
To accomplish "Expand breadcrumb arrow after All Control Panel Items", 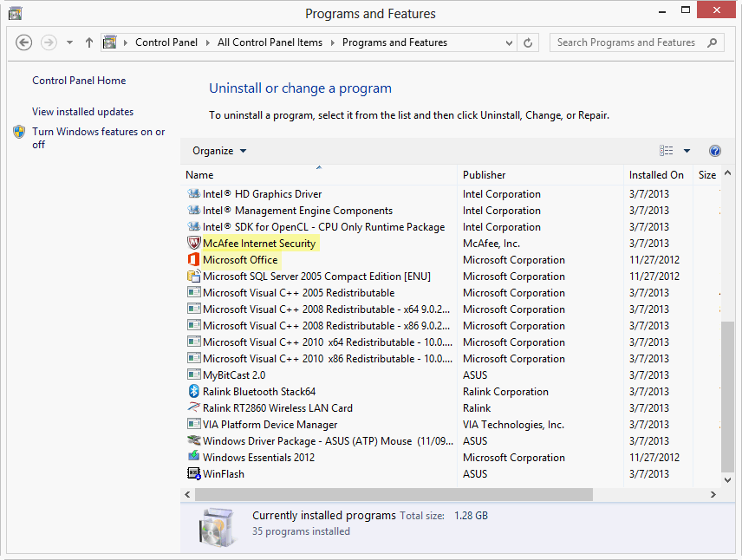I will click(332, 42).
